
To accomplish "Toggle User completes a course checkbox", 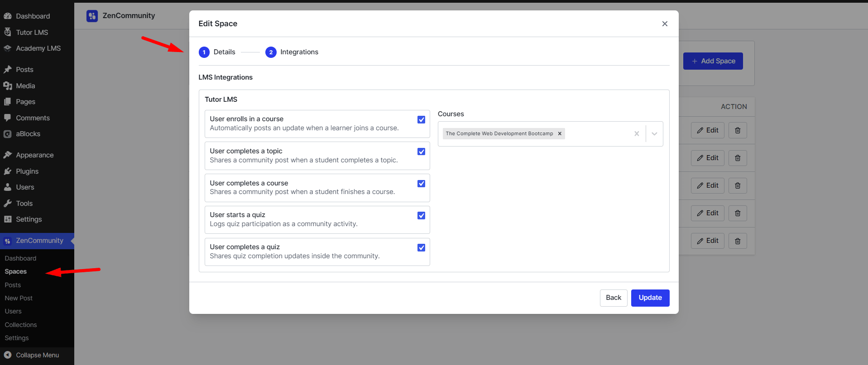I will click(421, 184).
